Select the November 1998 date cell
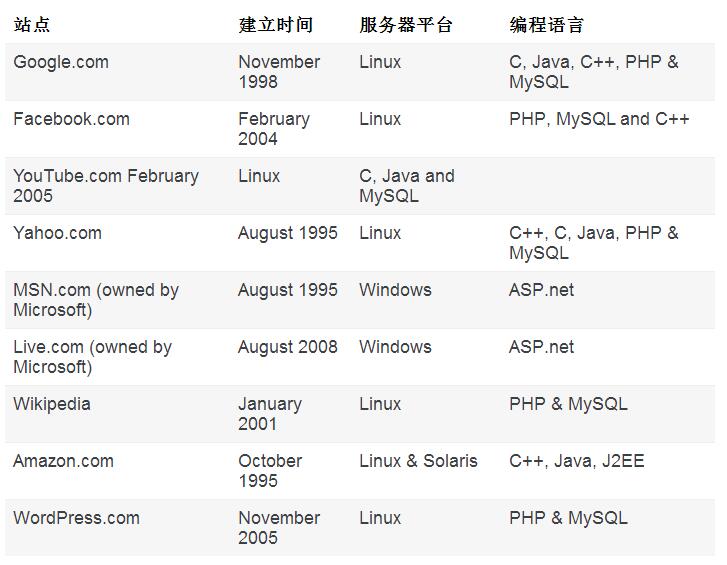The height and width of the screenshot is (565, 727). (x=278, y=72)
